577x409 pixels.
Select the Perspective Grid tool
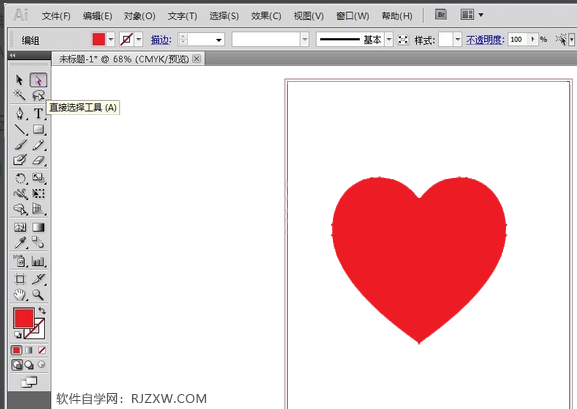click(38, 209)
